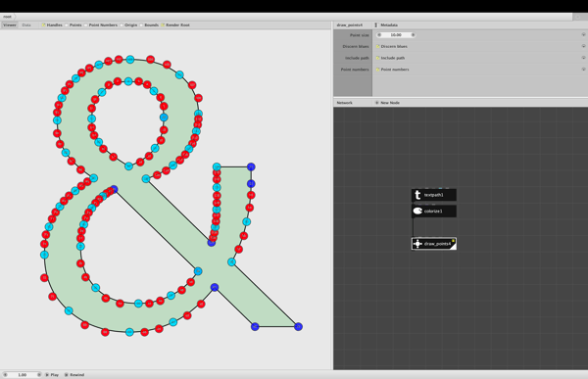
Task: Enable the Points checkbox in the viewer bar
Action: [x=67, y=25]
